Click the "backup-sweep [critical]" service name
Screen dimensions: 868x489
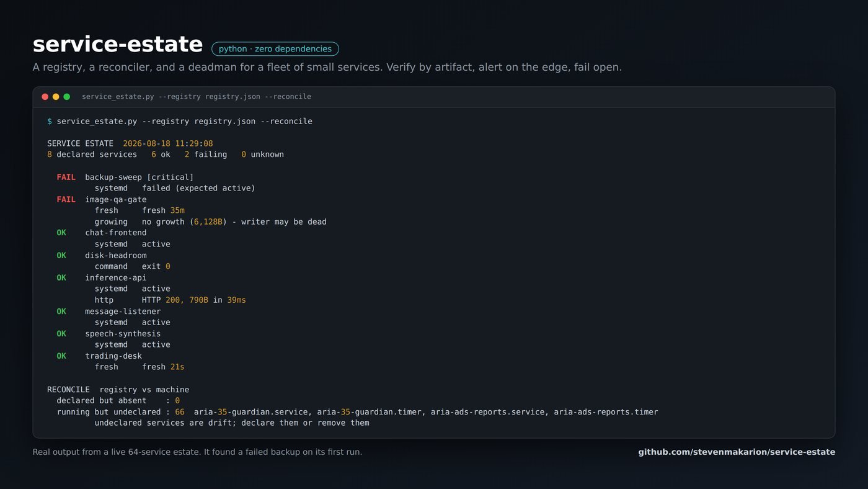click(x=139, y=177)
